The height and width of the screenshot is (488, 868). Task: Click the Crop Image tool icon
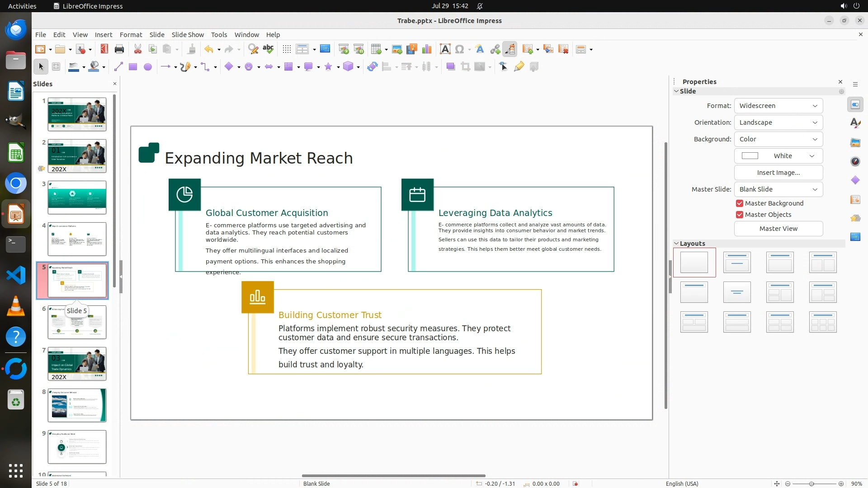point(465,67)
